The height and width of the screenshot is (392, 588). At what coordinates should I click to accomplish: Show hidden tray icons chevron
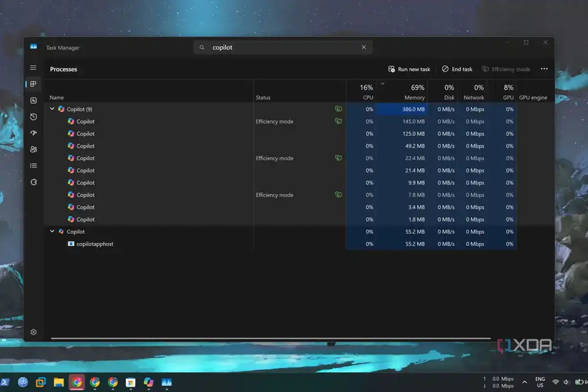[525, 382]
